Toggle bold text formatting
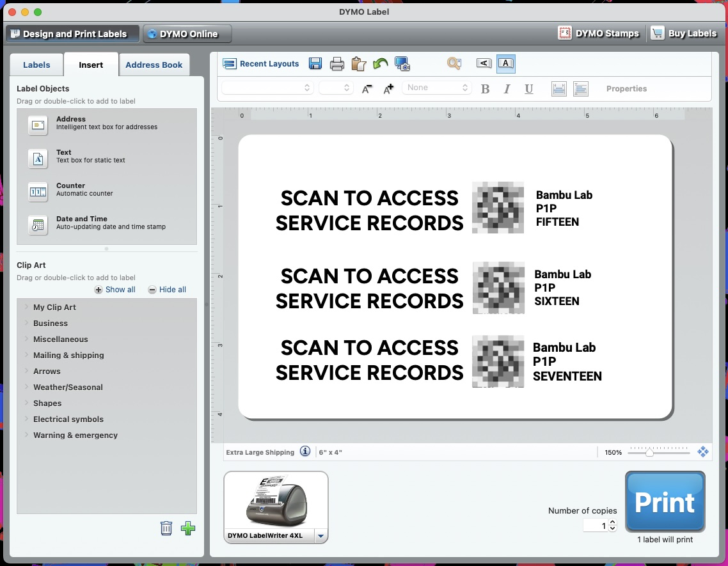728x566 pixels. click(x=485, y=89)
